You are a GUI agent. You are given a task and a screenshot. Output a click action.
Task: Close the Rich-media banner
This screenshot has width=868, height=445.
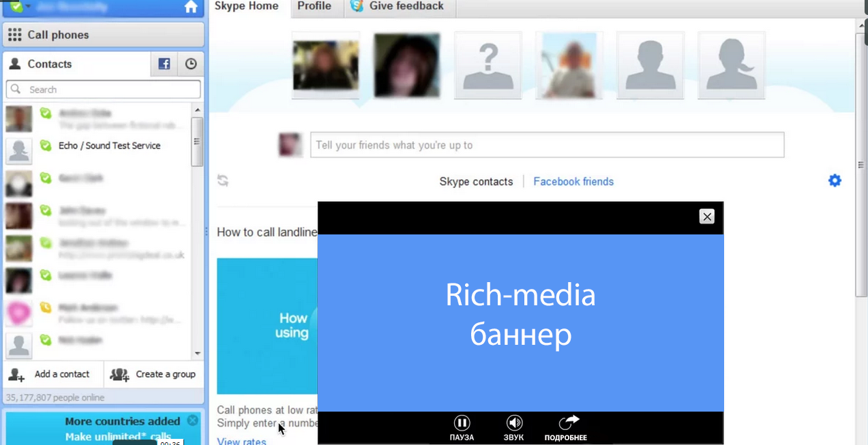click(x=707, y=217)
